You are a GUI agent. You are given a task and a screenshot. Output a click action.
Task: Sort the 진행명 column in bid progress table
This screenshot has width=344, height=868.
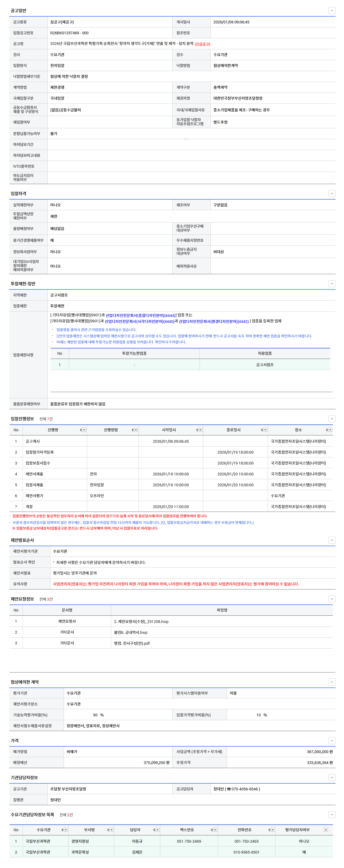pos(81,430)
